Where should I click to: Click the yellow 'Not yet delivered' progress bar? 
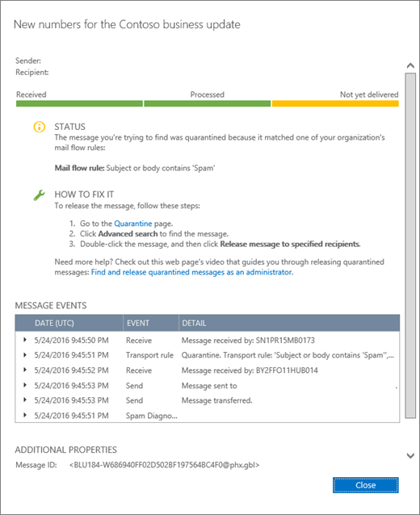click(335, 104)
